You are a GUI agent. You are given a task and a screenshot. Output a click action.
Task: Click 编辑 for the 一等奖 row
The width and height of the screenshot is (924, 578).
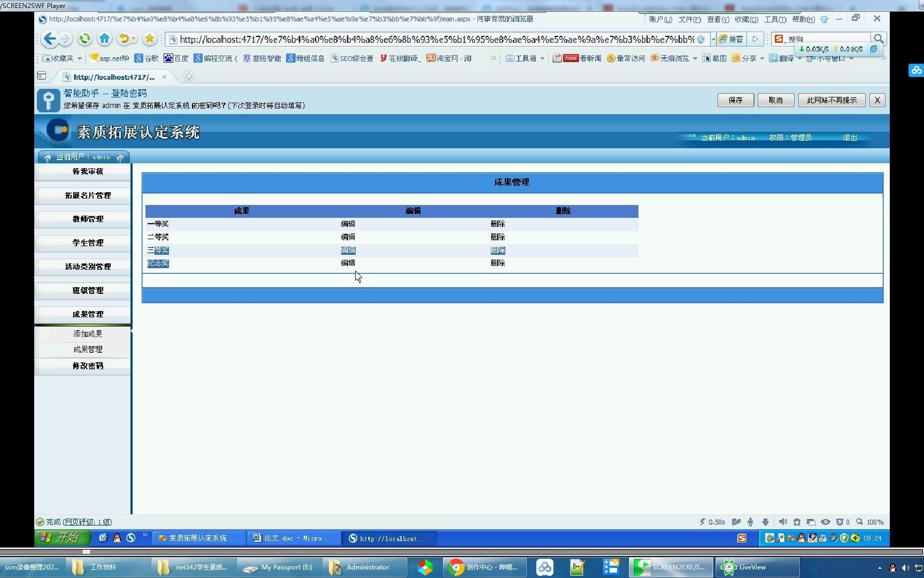348,224
